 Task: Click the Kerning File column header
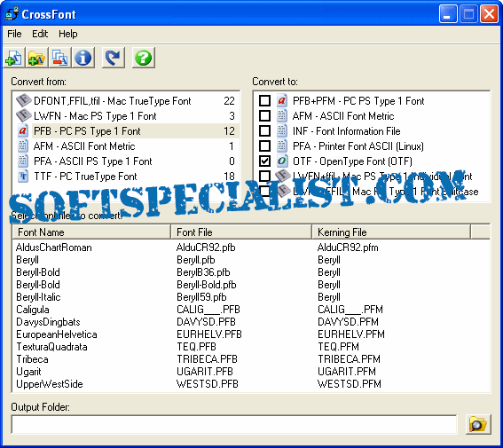[x=391, y=232]
